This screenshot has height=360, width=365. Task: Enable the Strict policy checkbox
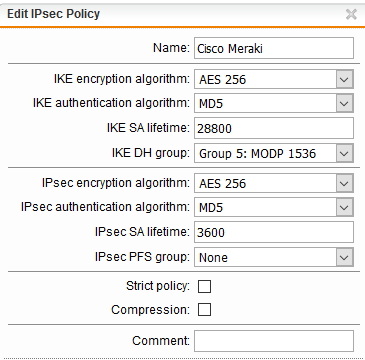click(204, 286)
